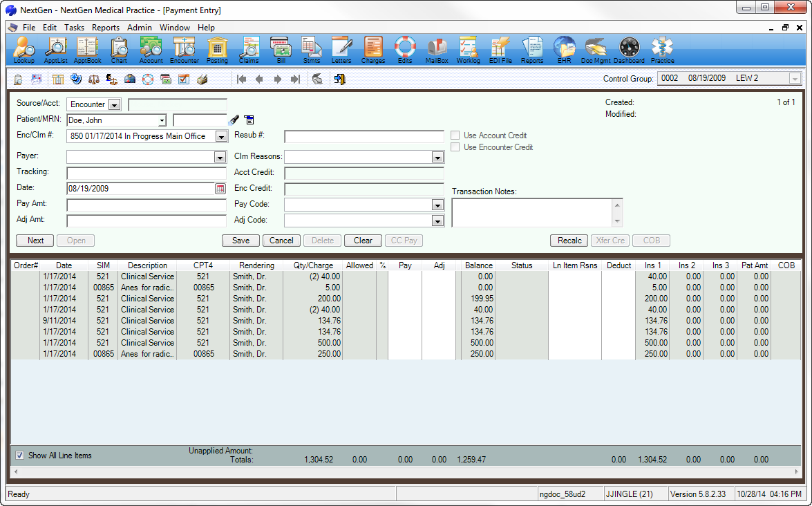Open the Edits lifesaver icon
The height and width of the screenshot is (506, 812).
[405, 50]
